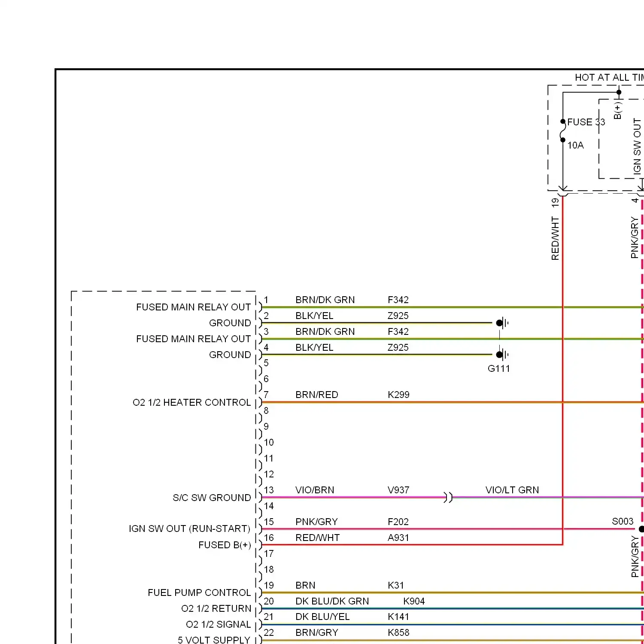Select the GROUND label on pin 4
The height and width of the screenshot is (644, 644).
[230, 355]
